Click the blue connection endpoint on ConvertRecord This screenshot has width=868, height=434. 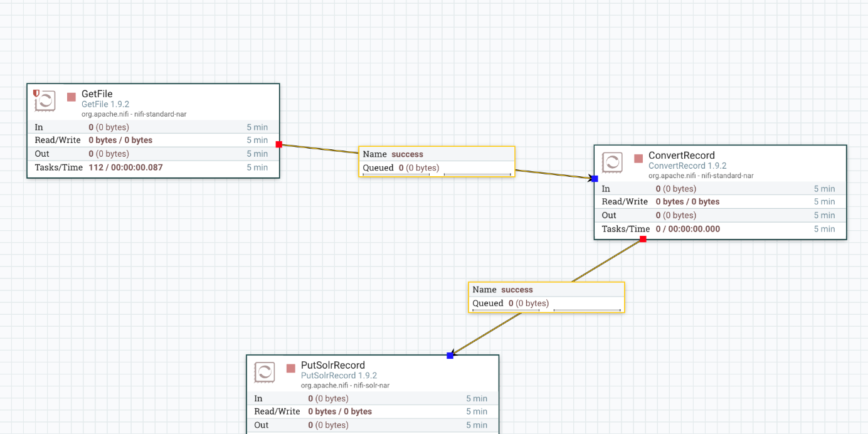point(593,178)
